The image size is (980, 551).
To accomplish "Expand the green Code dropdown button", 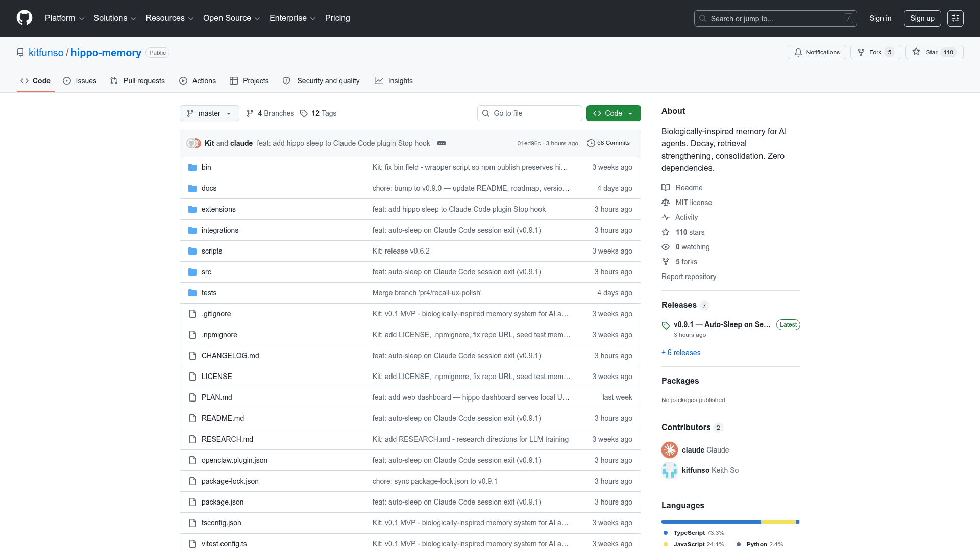I will 613,113.
